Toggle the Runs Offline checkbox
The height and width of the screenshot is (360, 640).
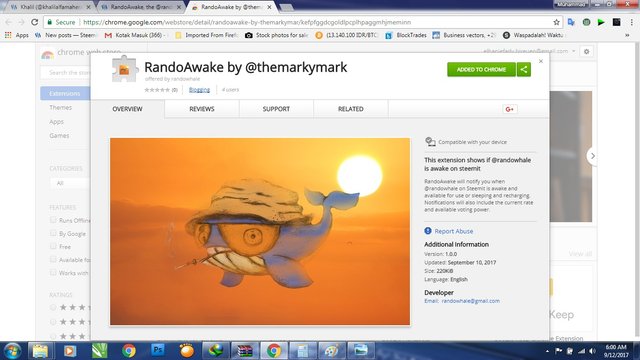pos(53,220)
